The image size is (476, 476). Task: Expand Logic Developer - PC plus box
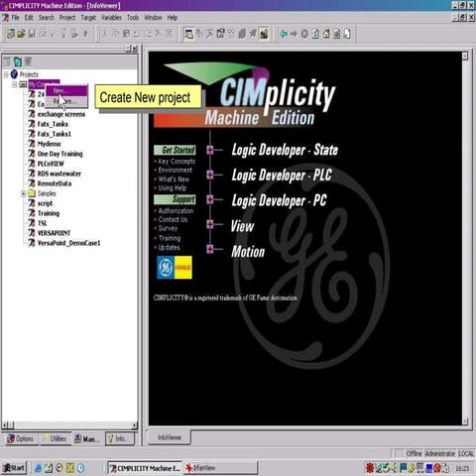coord(210,199)
